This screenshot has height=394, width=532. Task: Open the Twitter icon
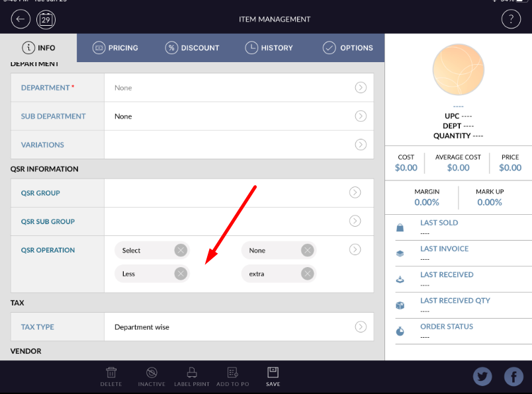tap(482, 376)
